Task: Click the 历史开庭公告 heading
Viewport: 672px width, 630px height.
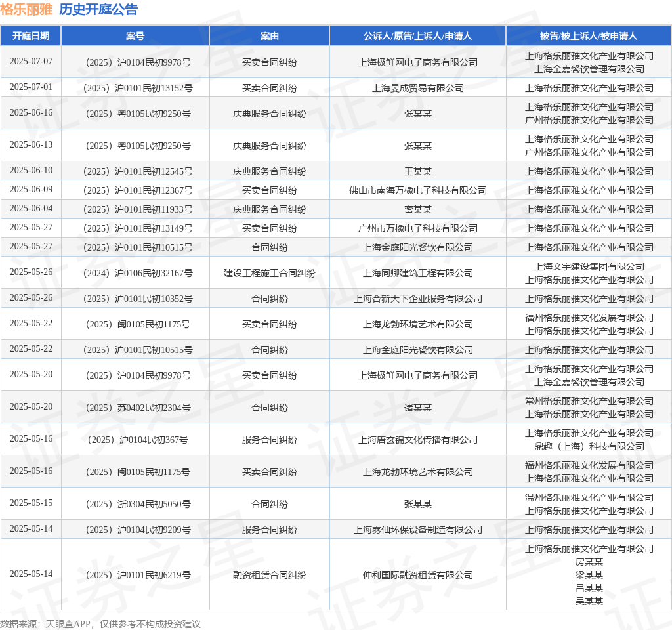Action: coord(98,9)
